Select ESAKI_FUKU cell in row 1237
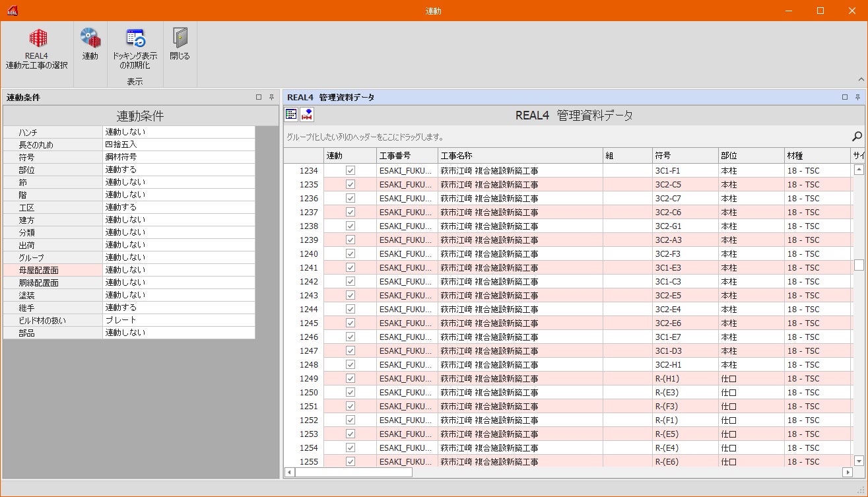This screenshot has height=497, width=868. coord(407,212)
